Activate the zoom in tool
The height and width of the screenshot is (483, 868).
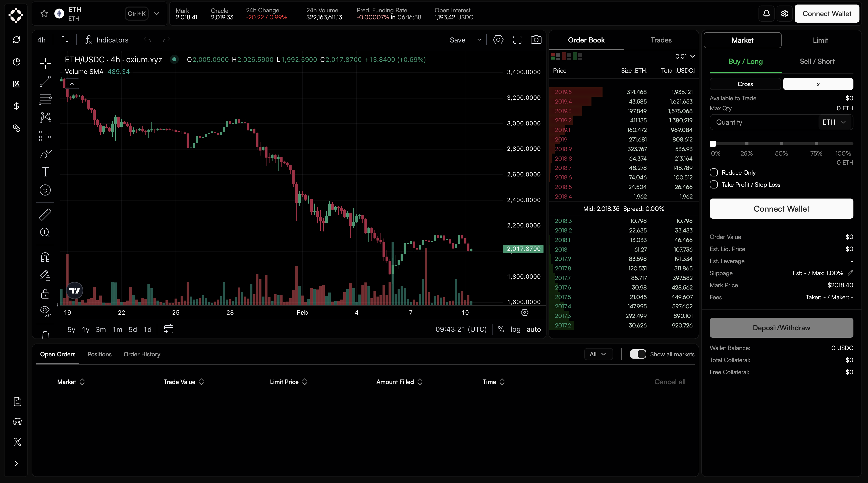coord(45,232)
